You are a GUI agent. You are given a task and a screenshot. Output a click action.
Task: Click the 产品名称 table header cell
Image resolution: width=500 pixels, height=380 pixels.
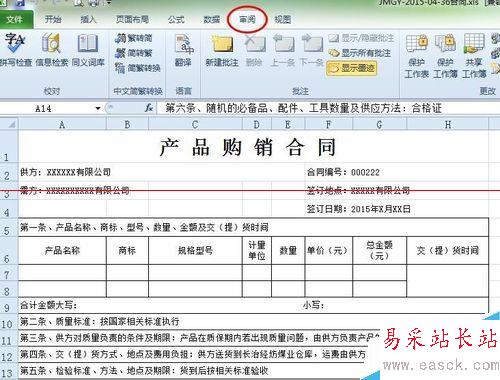pos(62,250)
